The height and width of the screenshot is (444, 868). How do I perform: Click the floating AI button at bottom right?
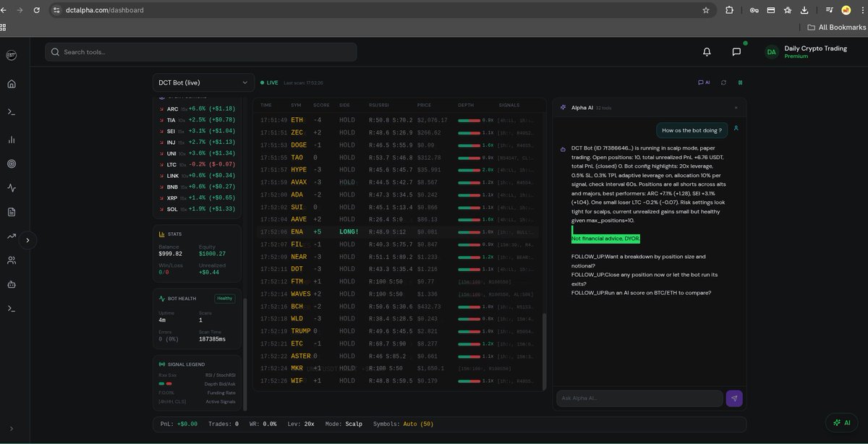(841, 422)
